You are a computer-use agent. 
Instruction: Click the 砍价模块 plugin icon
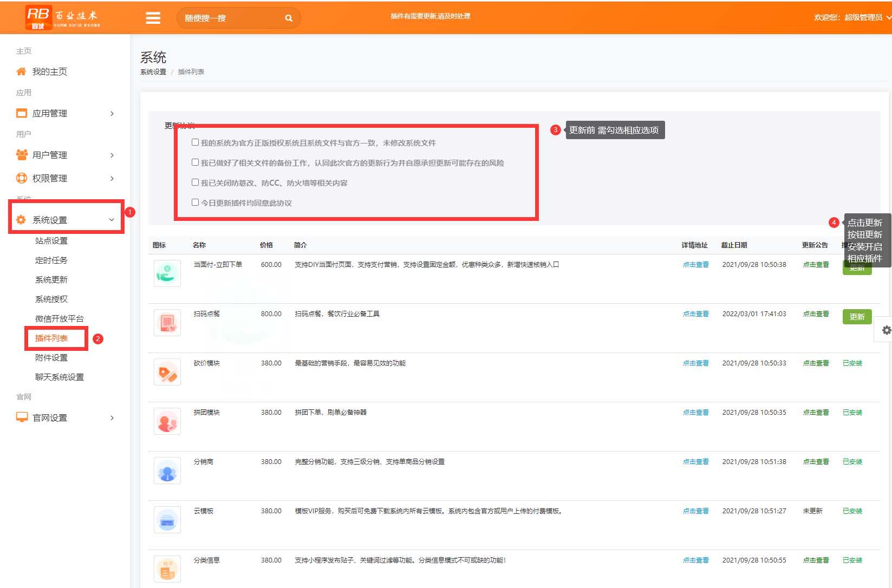pos(167,372)
